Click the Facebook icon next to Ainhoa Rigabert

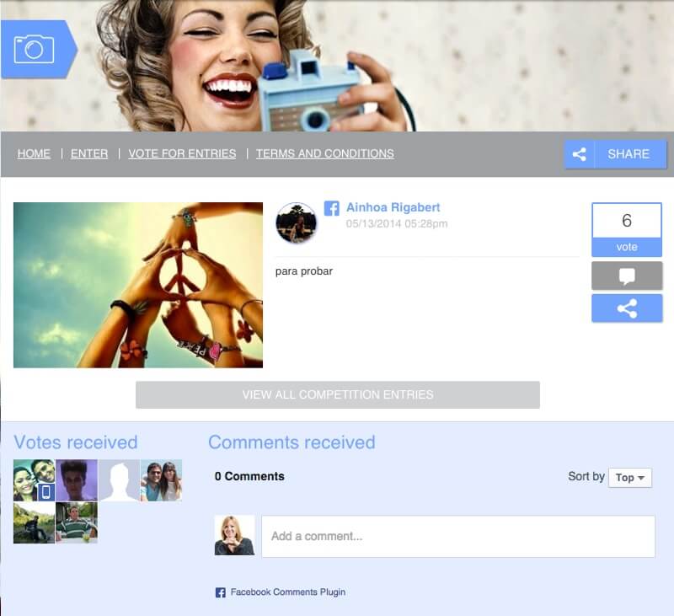pyautogui.click(x=331, y=208)
